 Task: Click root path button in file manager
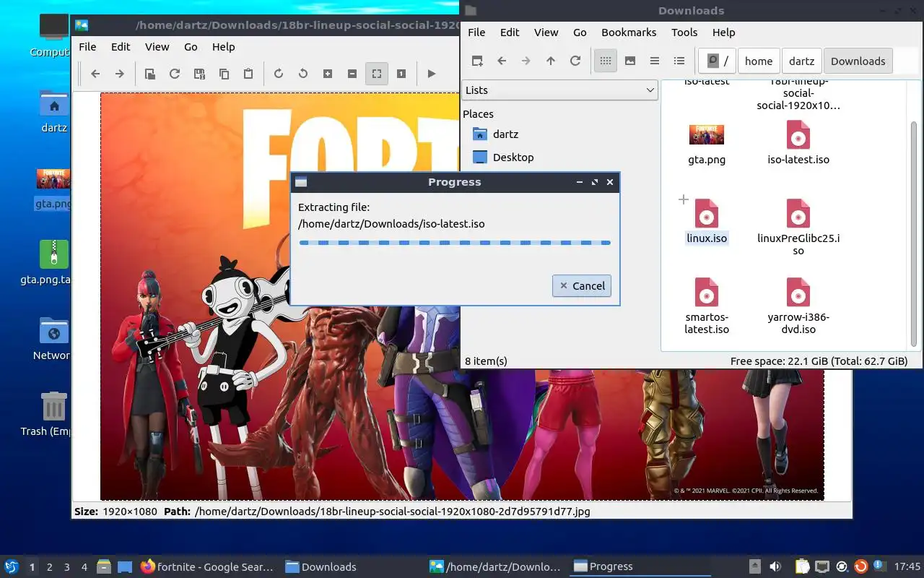717,61
